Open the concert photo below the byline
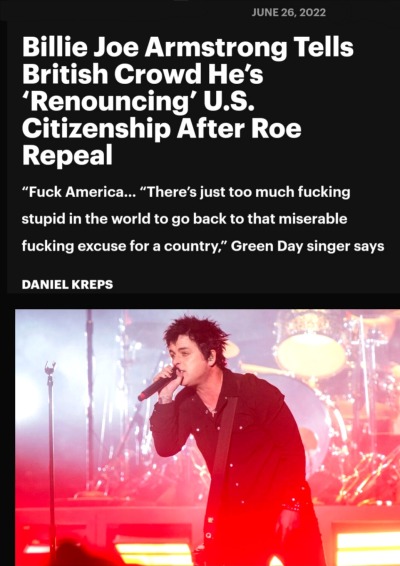The height and width of the screenshot is (566, 400). tap(208, 437)
